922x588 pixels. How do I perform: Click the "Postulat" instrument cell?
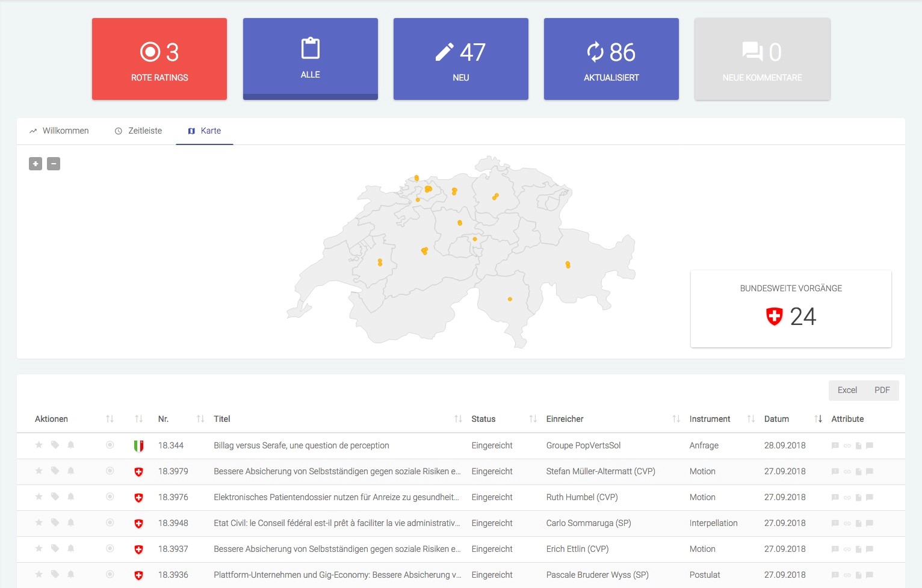[x=705, y=575]
